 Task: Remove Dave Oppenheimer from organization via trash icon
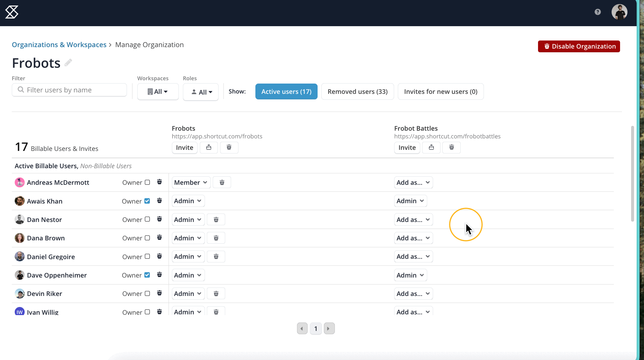(x=159, y=275)
